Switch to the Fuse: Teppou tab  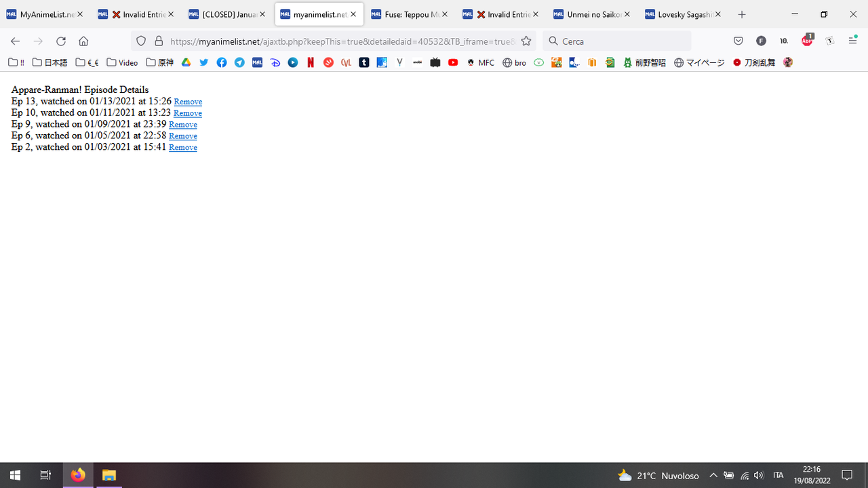coord(407,14)
